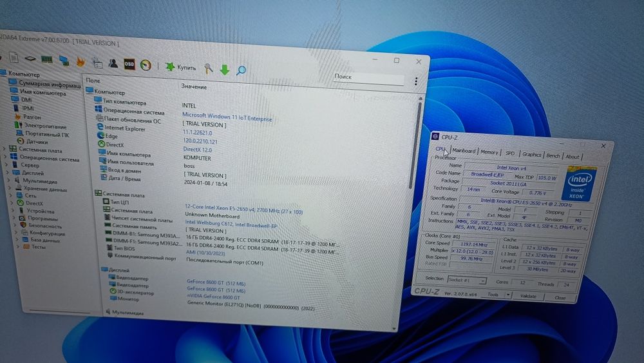Select Суммарная информация in the tree
Image resolution: width=644 pixels, height=363 pixels.
(x=50, y=84)
